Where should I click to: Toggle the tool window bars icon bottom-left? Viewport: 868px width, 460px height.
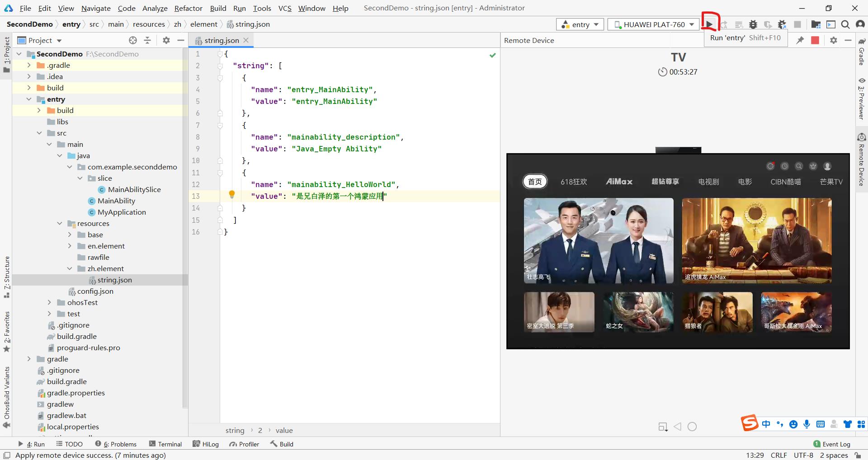[7, 455]
